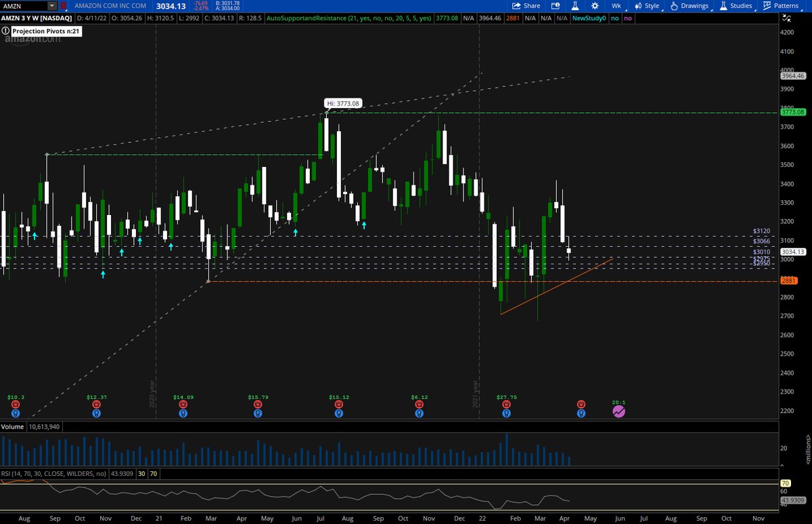This screenshot has width=812, height=524.
Task: Open the Wk timeframe dropdown
Action: [616, 5]
